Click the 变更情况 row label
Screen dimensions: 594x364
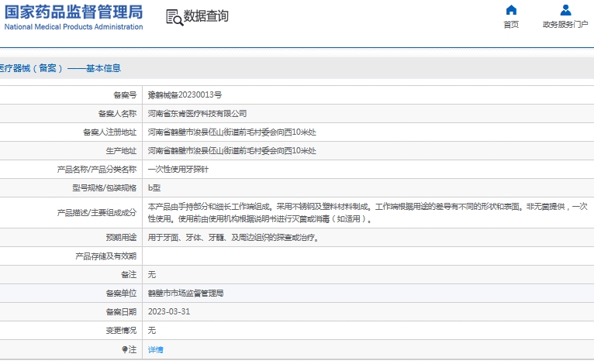coord(121,331)
